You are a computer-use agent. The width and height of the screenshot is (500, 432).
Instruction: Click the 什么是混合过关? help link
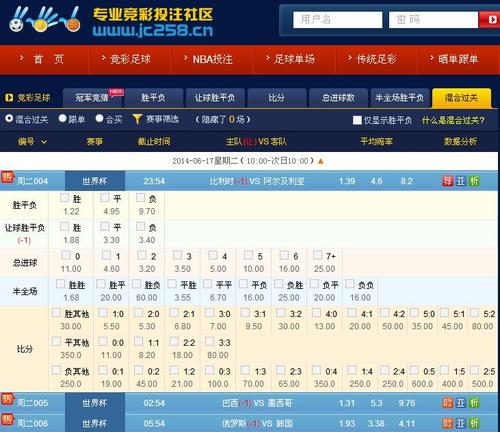pyautogui.click(x=453, y=120)
